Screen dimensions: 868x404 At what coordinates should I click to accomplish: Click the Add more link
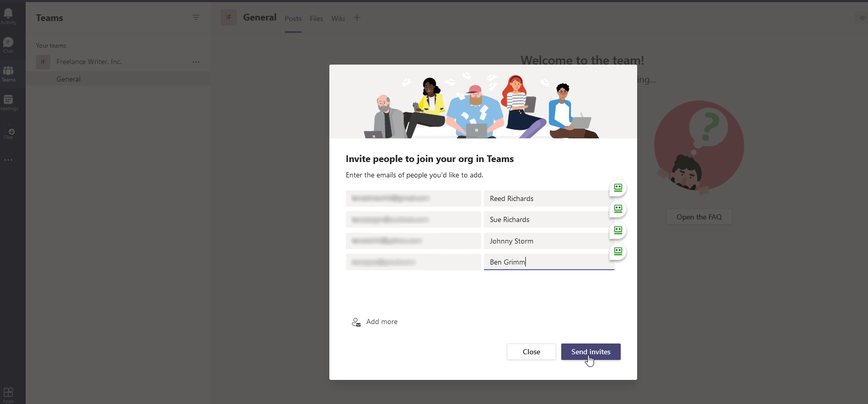click(382, 322)
